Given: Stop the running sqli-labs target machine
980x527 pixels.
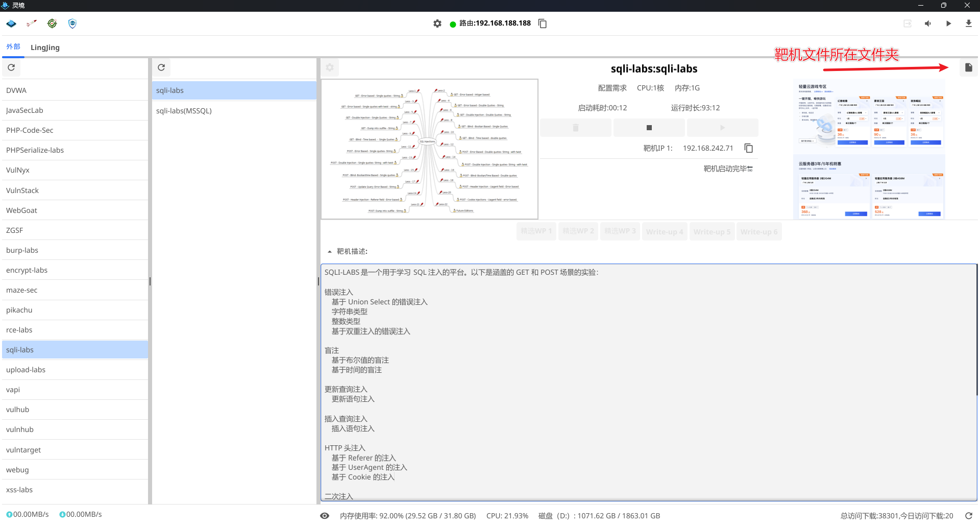Looking at the screenshot, I should [649, 128].
